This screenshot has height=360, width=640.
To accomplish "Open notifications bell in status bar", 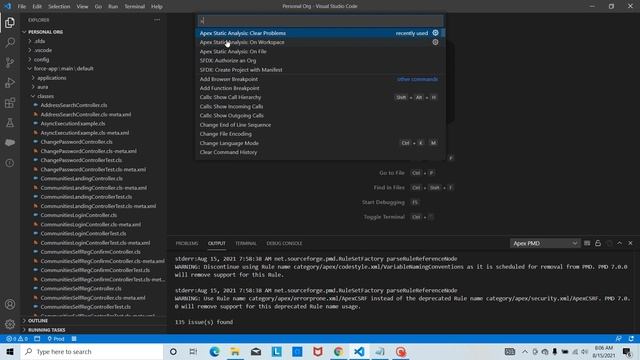I will click(x=631, y=339).
